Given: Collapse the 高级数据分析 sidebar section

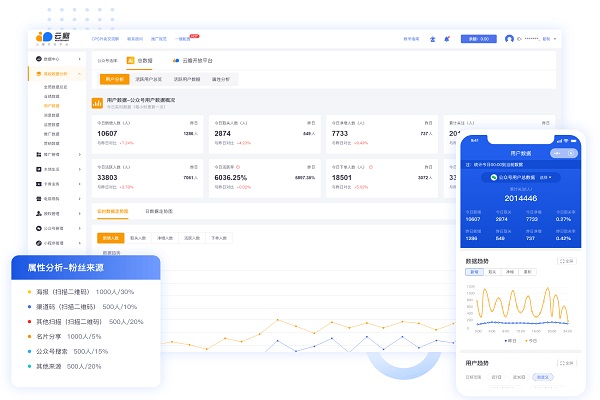Looking at the screenshot, I should (x=79, y=74).
